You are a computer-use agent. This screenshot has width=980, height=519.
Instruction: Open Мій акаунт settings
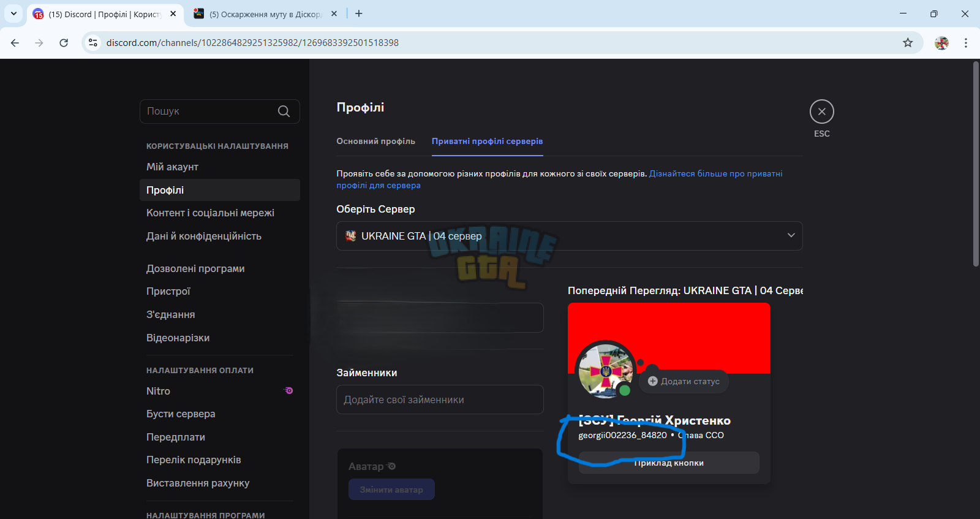[220, 167]
